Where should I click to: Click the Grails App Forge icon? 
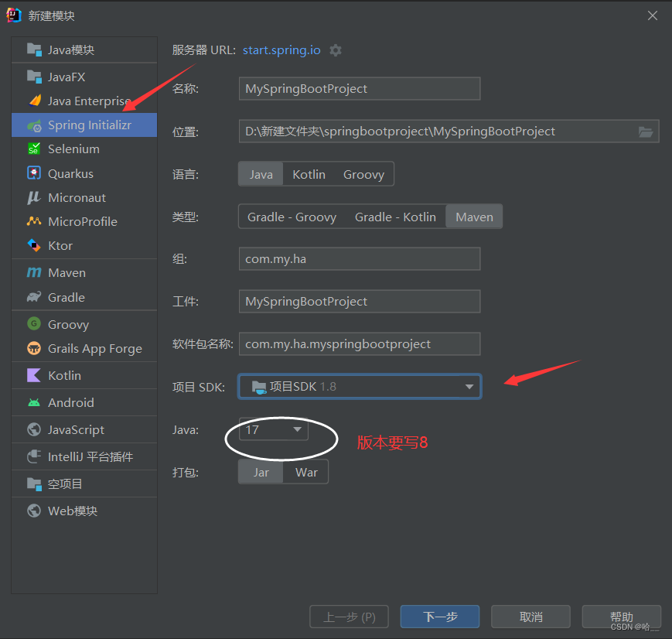[34, 348]
